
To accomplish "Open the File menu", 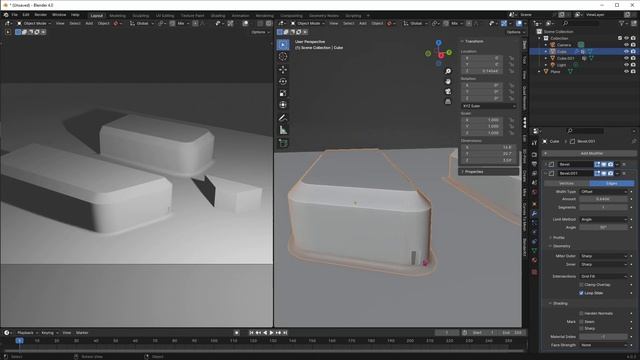I will 14,15.
